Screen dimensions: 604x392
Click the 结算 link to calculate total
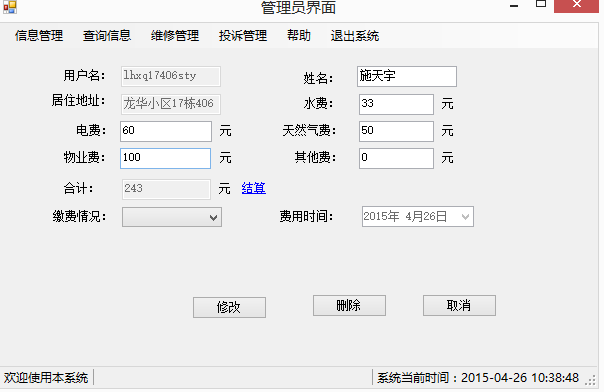[253, 188]
